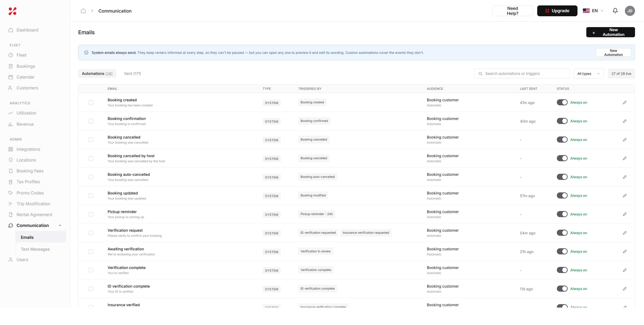Click the red app logo
644x325 pixels.
pos(13,11)
